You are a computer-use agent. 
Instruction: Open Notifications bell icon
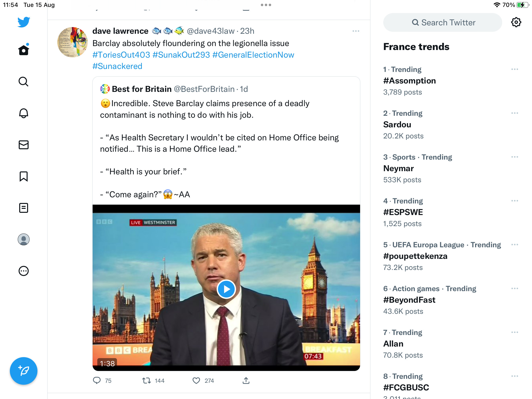24,113
